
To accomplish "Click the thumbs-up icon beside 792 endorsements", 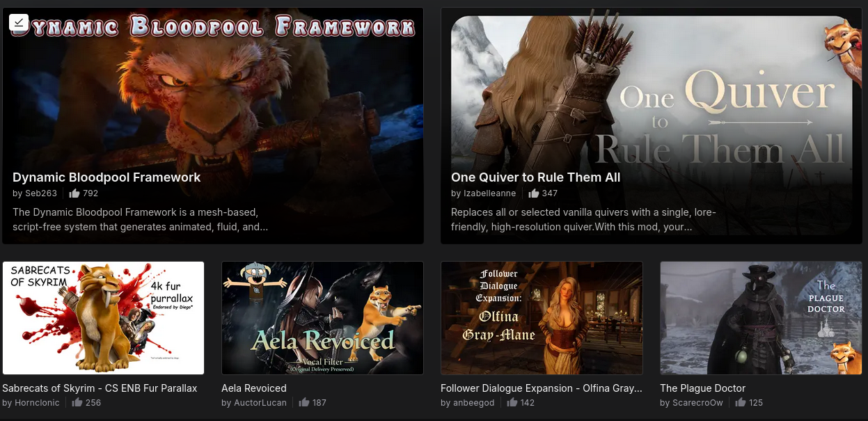I will point(74,193).
